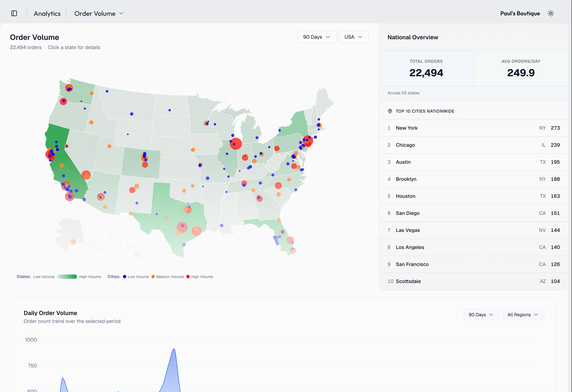Open the USA region dropdown
Screen dimensions: 572x392
[x=353, y=37]
